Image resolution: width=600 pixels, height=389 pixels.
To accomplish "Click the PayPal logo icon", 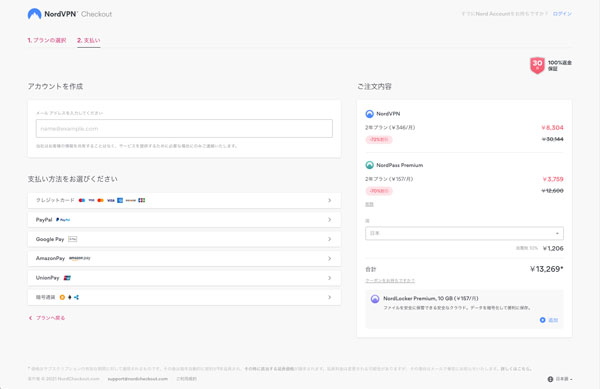I will [63, 220].
